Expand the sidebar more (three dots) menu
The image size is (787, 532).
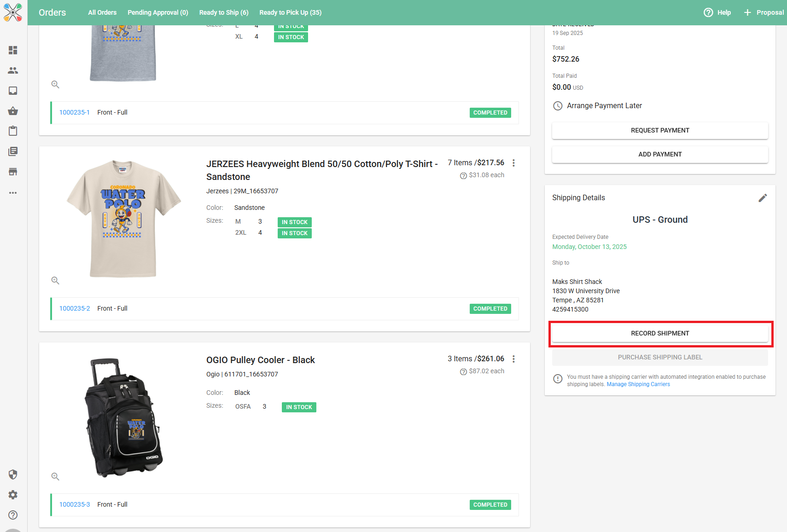13,193
